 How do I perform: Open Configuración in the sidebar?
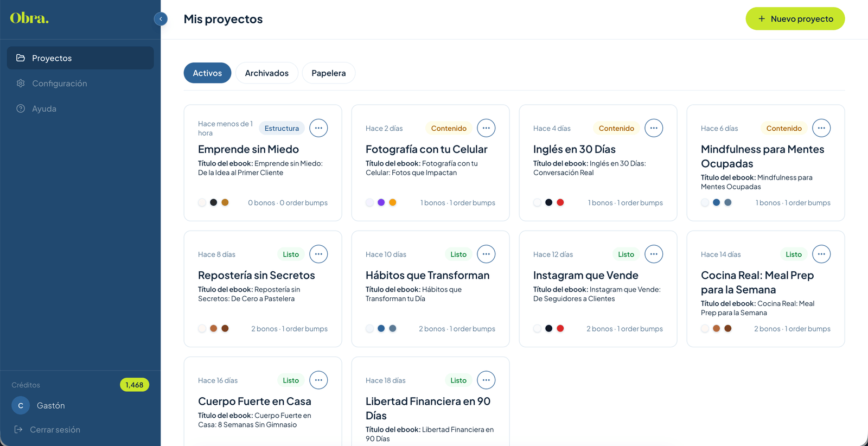pos(80,83)
